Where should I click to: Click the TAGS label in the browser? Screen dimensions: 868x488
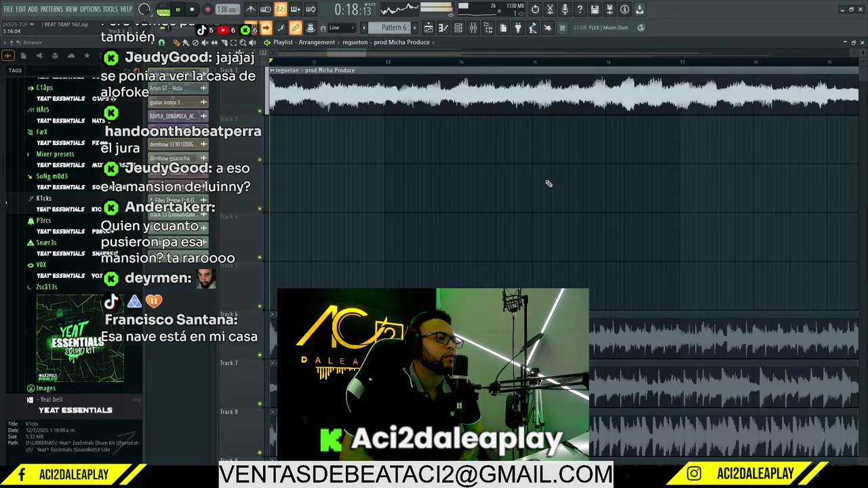click(15, 70)
